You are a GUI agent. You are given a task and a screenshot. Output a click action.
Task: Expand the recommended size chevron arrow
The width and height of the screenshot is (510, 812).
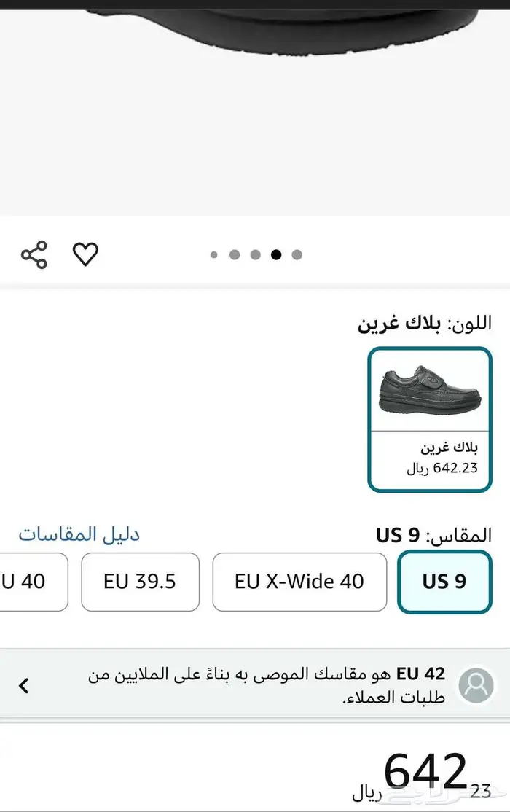(x=24, y=685)
